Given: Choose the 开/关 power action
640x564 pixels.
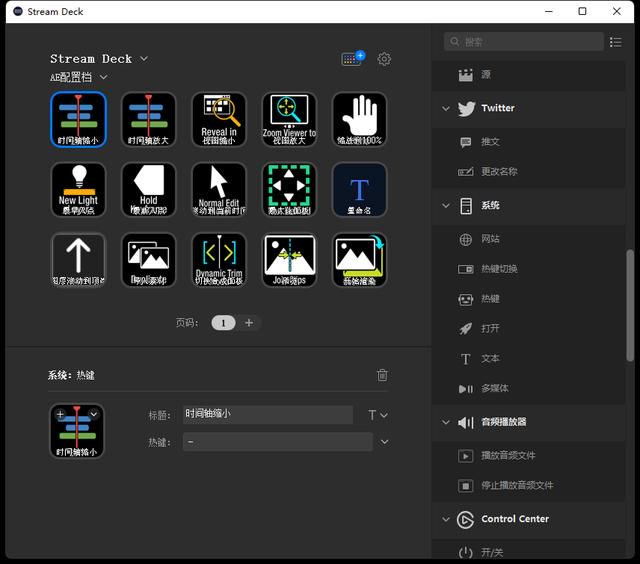Looking at the screenshot, I should [x=529, y=552].
